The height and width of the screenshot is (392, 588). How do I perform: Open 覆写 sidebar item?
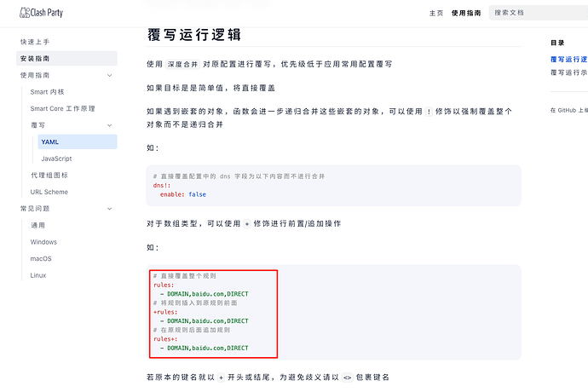click(37, 125)
